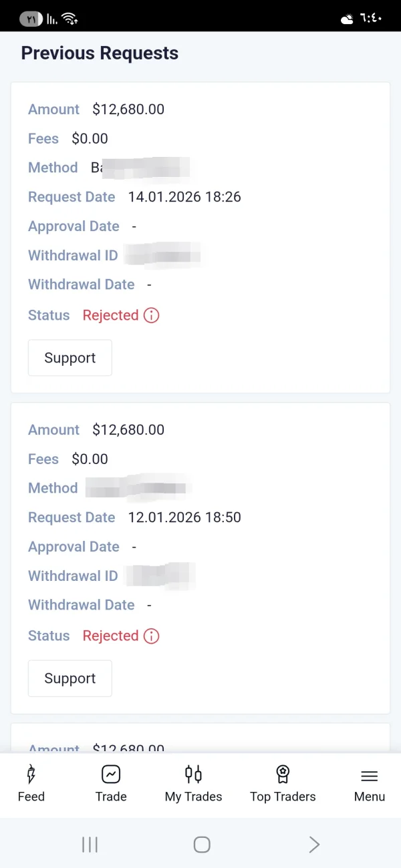Click Support button for 12.01.2026 request
The width and height of the screenshot is (401, 868).
coord(70,678)
